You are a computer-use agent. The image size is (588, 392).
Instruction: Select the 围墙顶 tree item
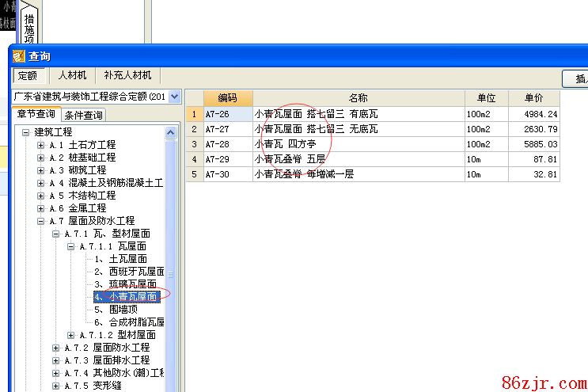(x=116, y=310)
